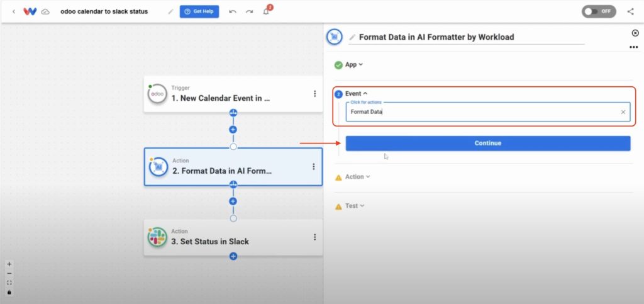The width and height of the screenshot is (644, 304).
Task: Open the Event field showing Format Data
Action: 488,112
